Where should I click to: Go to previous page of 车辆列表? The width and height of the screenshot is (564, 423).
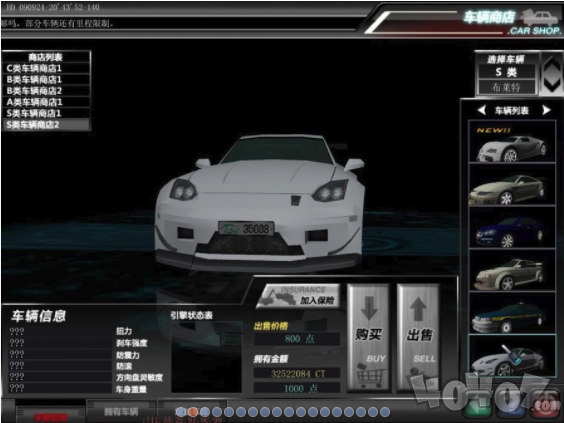[x=482, y=110]
